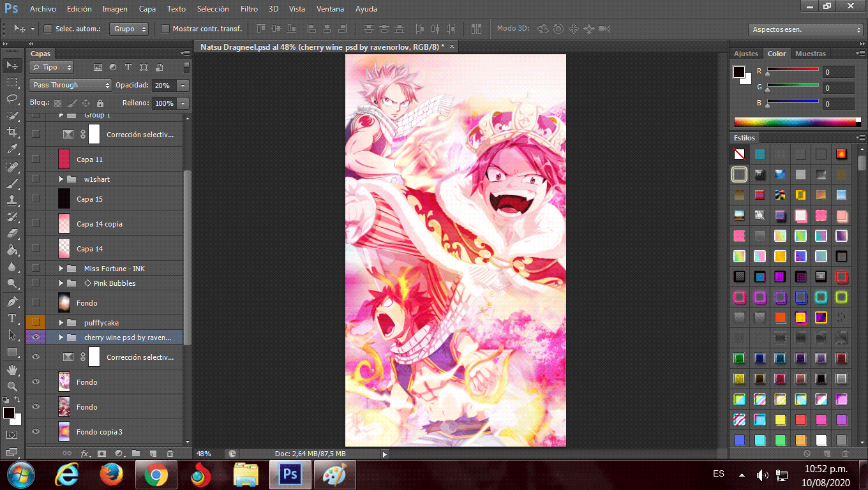Open the Opacidad slider dropdown arrow
Image resolution: width=868 pixels, height=490 pixels.
click(x=183, y=85)
